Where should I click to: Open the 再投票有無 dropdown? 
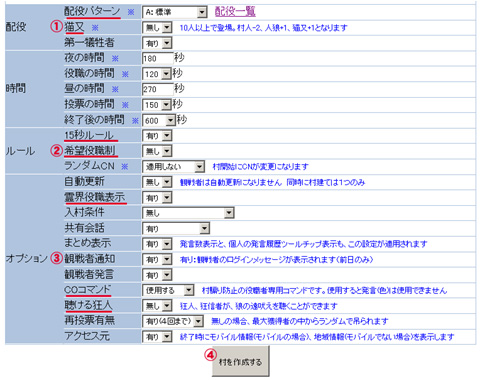coord(173,321)
